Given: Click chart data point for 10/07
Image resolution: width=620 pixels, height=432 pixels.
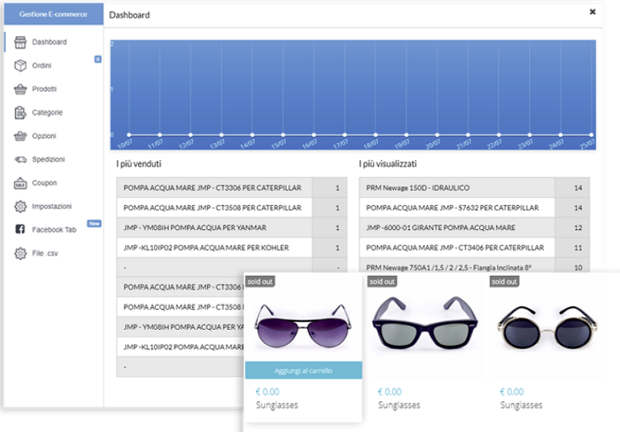Looking at the screenshot, I should 129,135.
